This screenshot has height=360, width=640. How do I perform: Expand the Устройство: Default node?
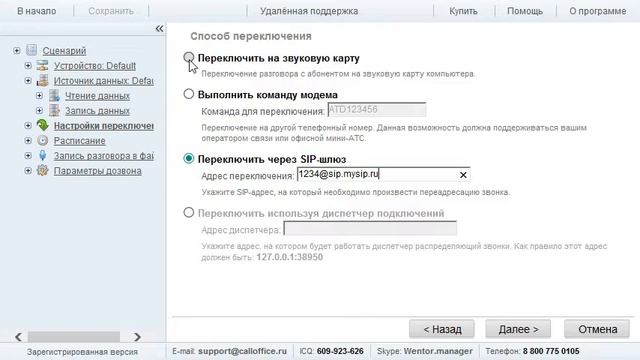point(28,65)
